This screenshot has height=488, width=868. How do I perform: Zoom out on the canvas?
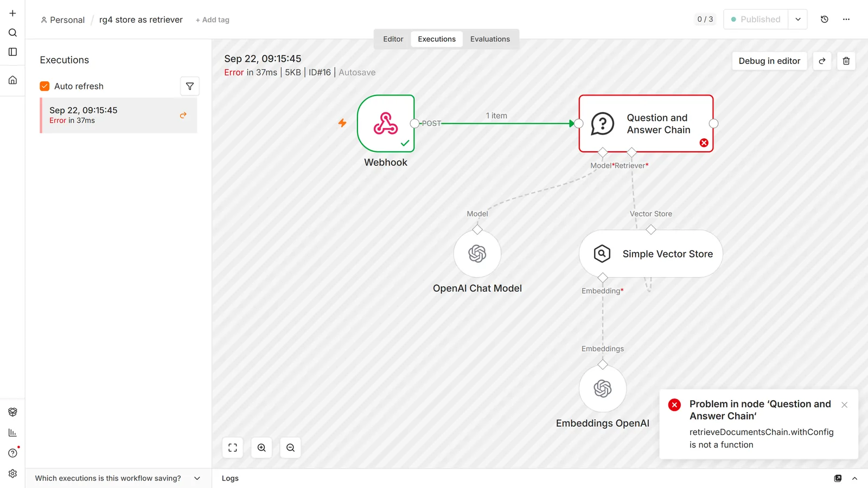[291, 448]
